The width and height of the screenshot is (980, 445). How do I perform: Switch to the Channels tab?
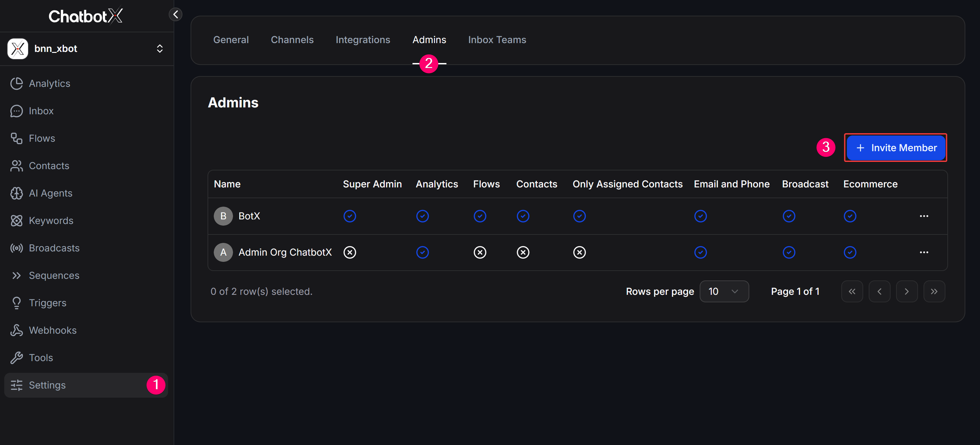coord(292,40)
